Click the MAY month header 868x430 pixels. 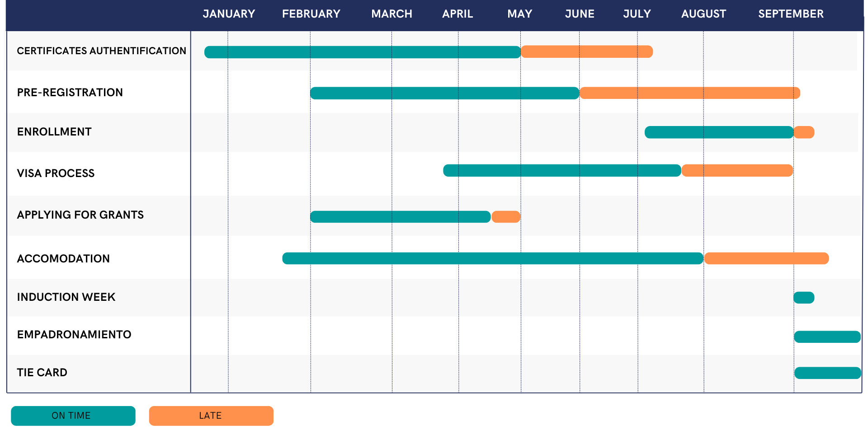[519, 14]
